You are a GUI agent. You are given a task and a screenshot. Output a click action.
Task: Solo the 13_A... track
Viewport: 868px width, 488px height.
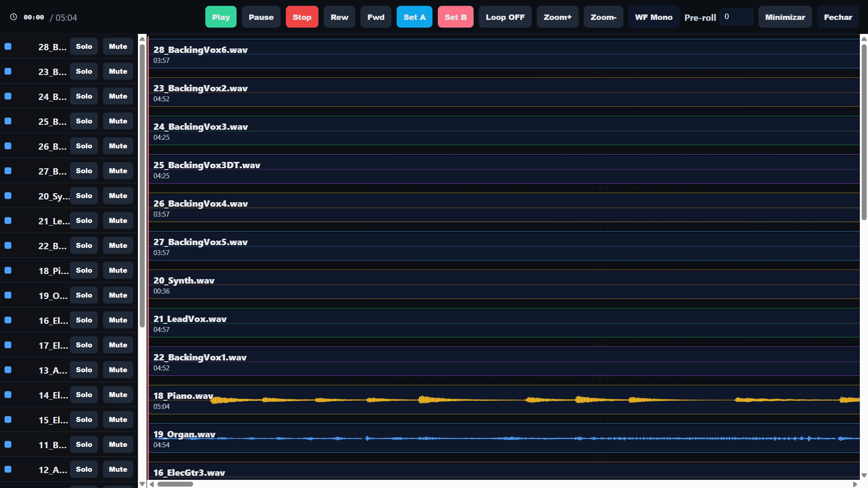[x=84, y=370]
